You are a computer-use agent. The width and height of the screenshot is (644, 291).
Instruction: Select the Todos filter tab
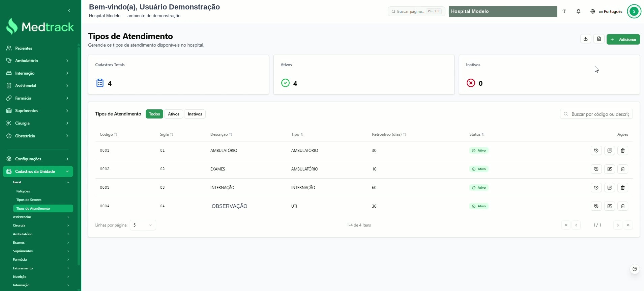pyautogui.click(x=154, y=114)
